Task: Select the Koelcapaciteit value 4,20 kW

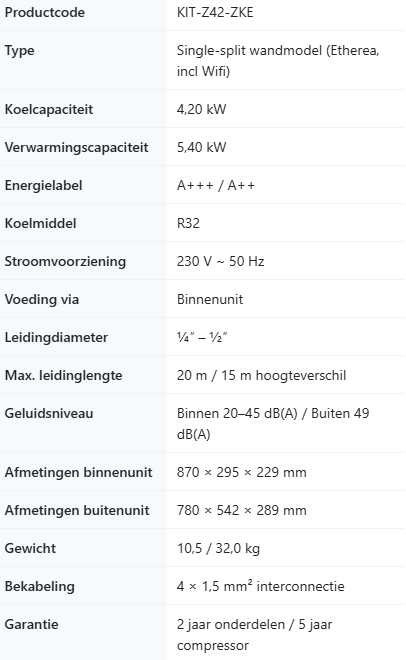Action: [202, 109]
